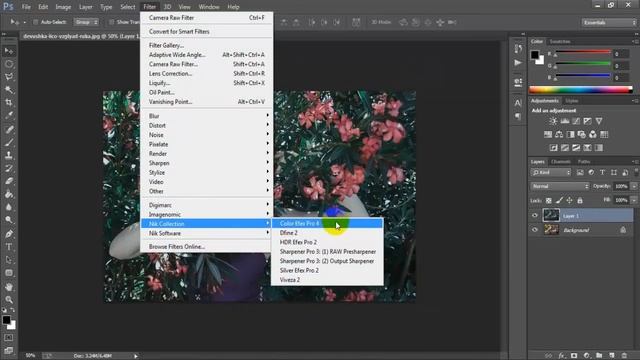
Task: Toggle lock position icon
Action: [x=569, y=200]
